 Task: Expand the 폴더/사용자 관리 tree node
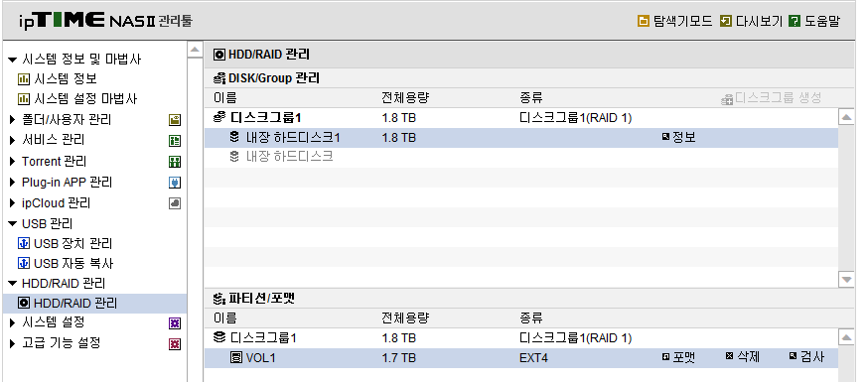(x=13, y=119)
